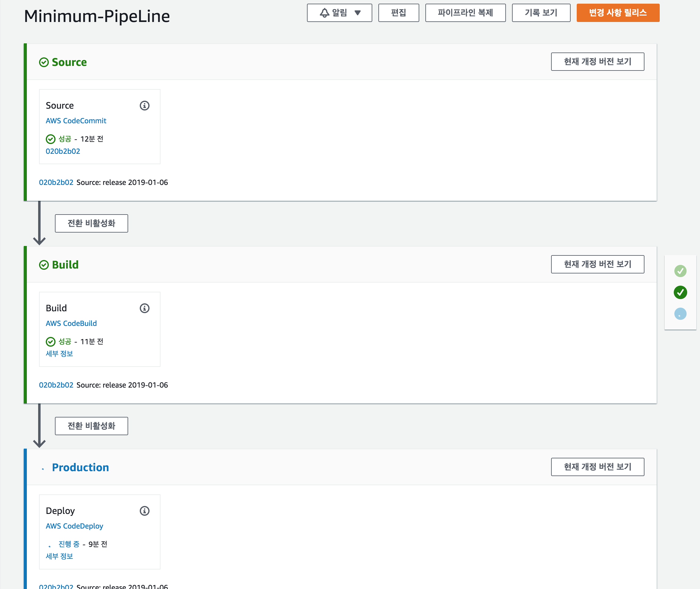Click the info icon on the Build action card
This screenshot has width=700, height=589.
144,308
